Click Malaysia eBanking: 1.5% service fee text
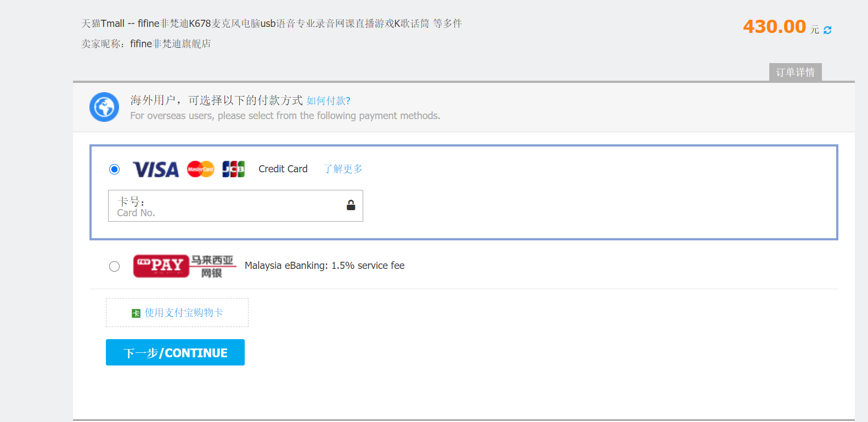The height and width of the screenshot is (422, 868). pos(325,266)
